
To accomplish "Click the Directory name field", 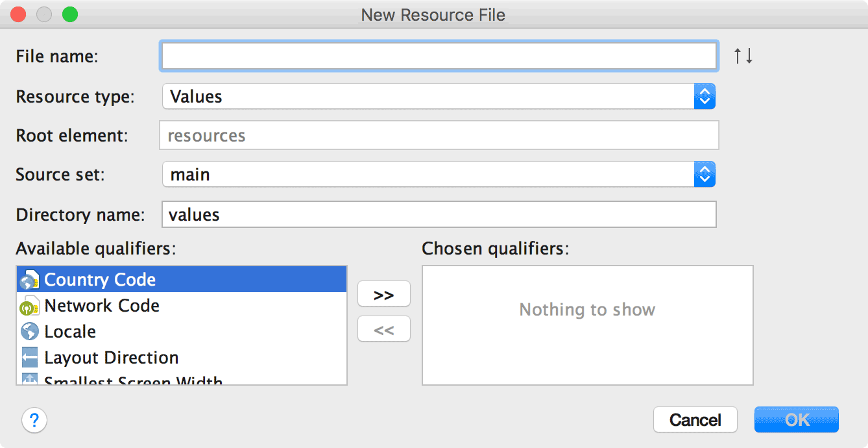I will pos(439,214).
